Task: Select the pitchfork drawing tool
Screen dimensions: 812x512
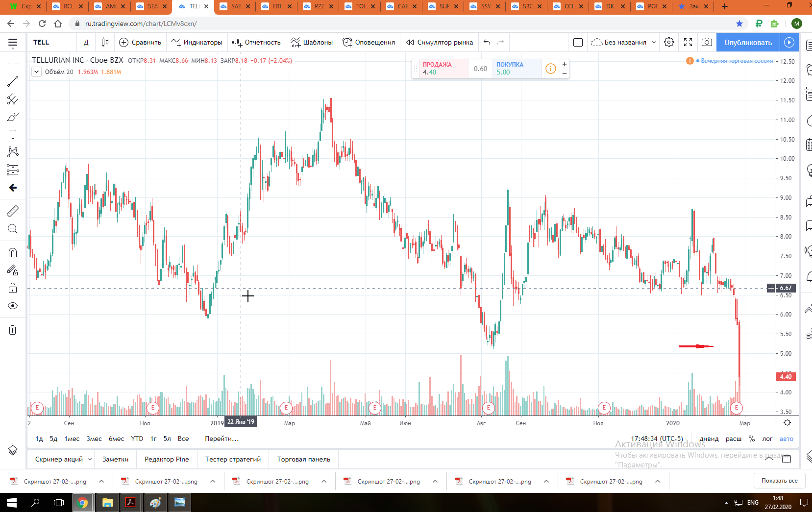Action: (x=13, y=99)
